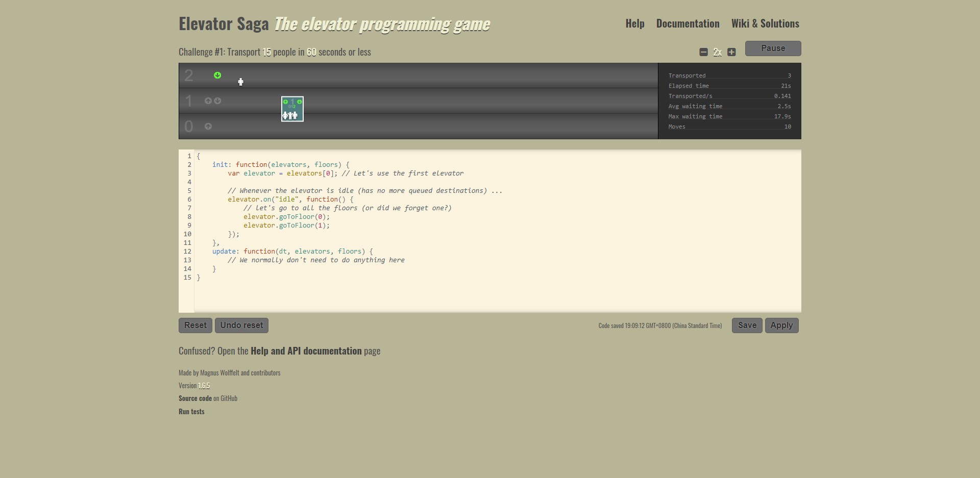Click the Elapsed time stat row
Viewport: 980px width, 478px height.
pyautogui.click(x=729, y=86)
